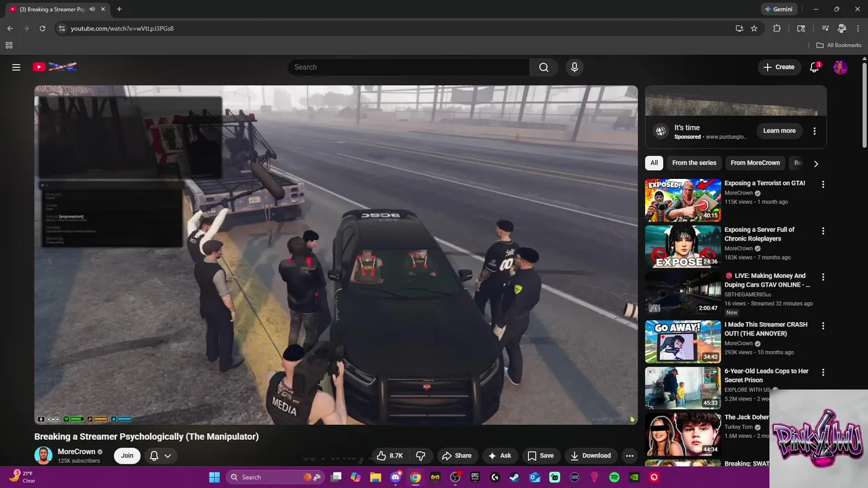This screenshot has height=488, width=868.
Task: Select 'From MoreCrown' filter chip
Action: pos(755,163)
